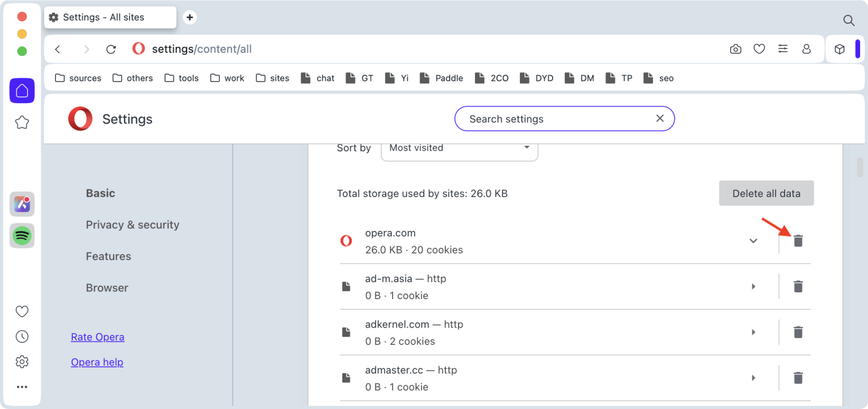The image size is (868, 409).
Task: Select Features in settings sidebar
Action: pos(108,256)
